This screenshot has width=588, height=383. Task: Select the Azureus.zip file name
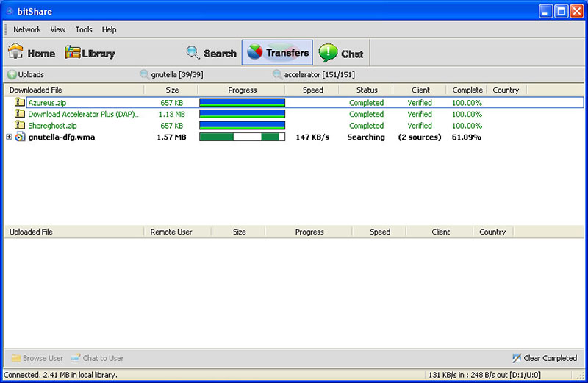[47, 103]
